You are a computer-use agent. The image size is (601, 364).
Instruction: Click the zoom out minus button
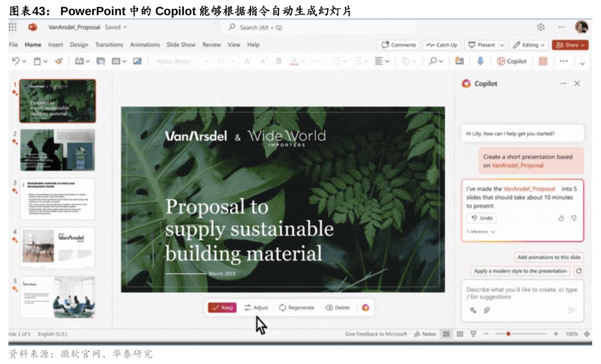(486, 334)
